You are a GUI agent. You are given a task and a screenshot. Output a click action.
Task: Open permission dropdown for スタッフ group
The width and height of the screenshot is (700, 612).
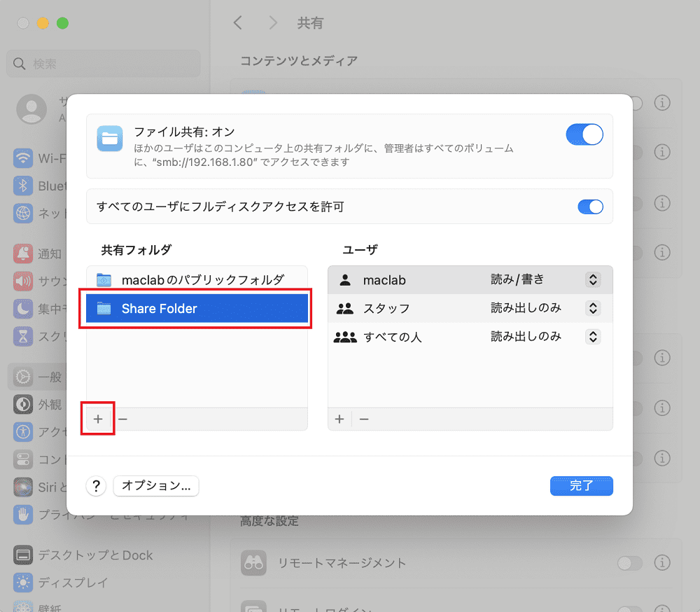(593, 308)
